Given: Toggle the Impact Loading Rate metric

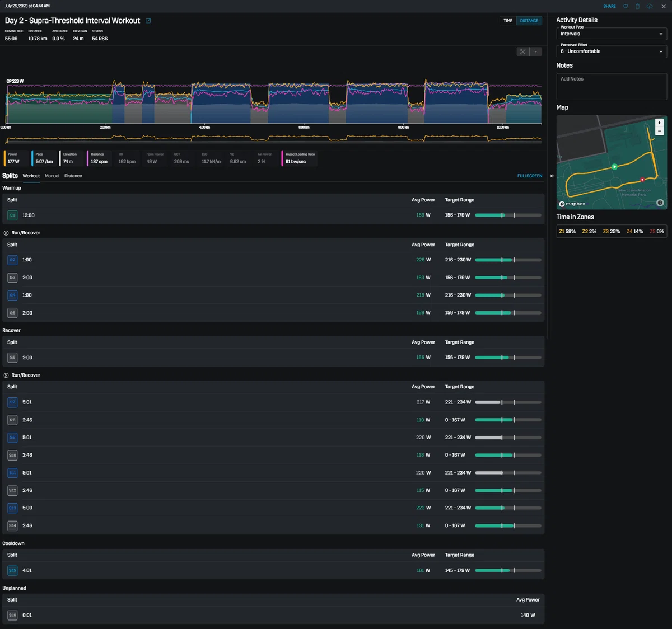Looking at the screenshot, I should 299,158.
